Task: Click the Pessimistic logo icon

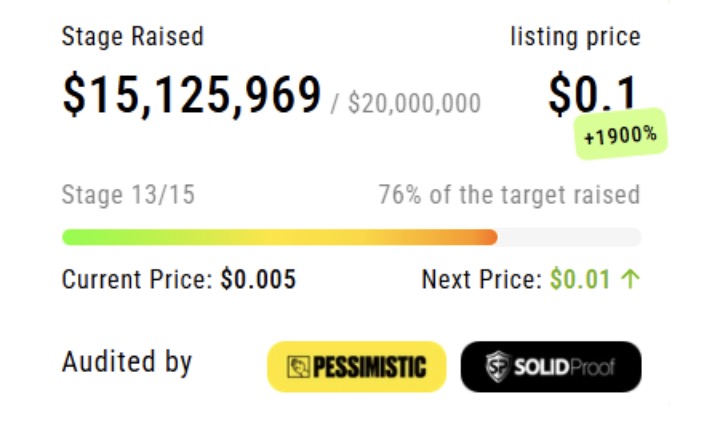Action: click(298, 367)
